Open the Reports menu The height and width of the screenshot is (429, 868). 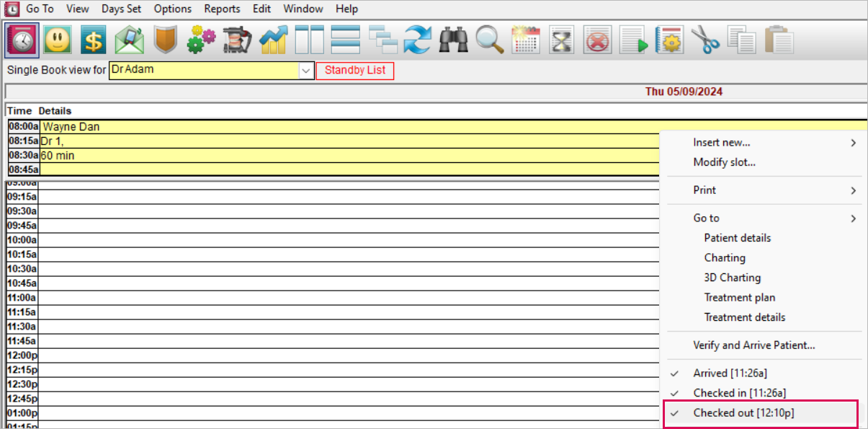pyautogui.click(x=222, y=9)
